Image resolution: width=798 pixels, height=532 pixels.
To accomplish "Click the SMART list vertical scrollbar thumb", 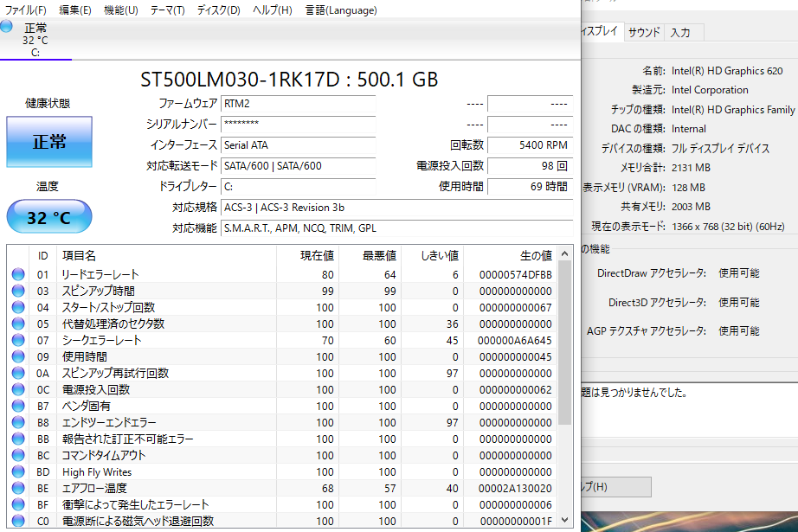I will pyautogui.click(x=564, y=343).
